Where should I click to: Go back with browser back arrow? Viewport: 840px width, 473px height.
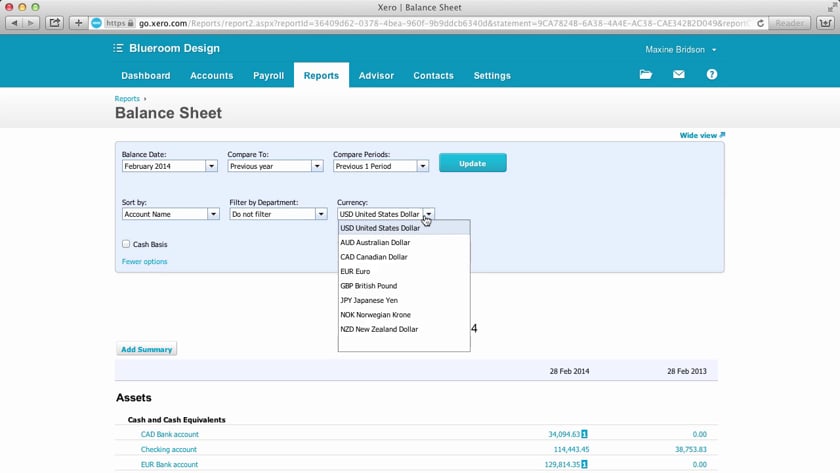(14, 23)
